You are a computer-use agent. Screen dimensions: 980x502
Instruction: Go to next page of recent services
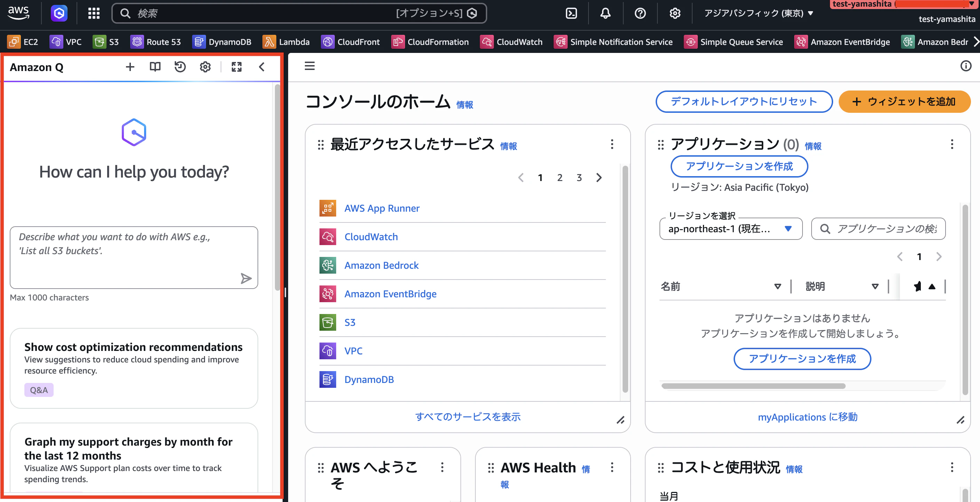[x=599, y=178]
